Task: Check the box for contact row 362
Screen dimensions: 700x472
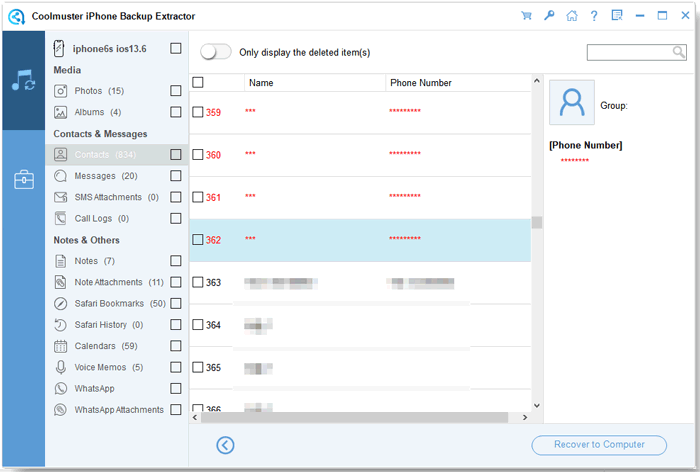Action: (x=198, y=240)
